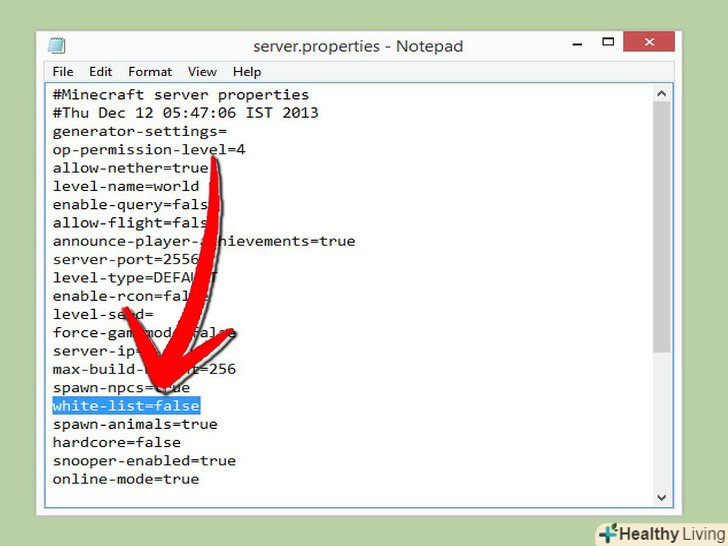This screenshot has height=546, width=728.
Task: Open the Help menu
Action: [247, 72]
